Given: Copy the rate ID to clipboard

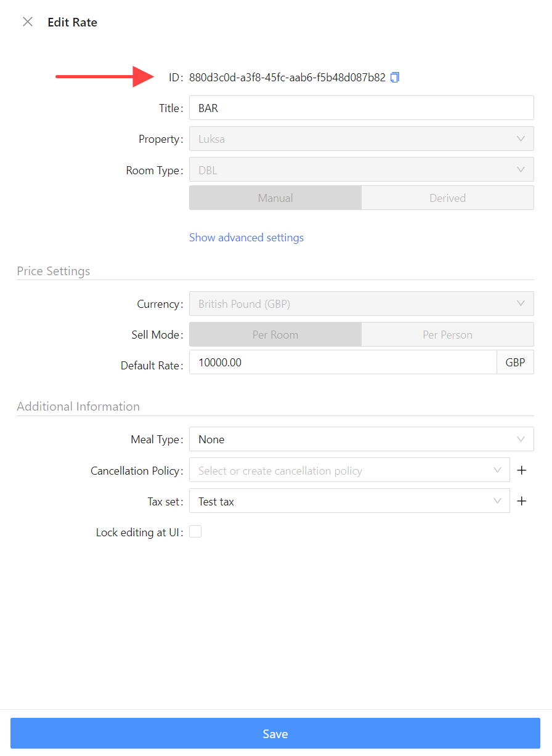Looking at the screenshot, I should click(x=395, y=78).
